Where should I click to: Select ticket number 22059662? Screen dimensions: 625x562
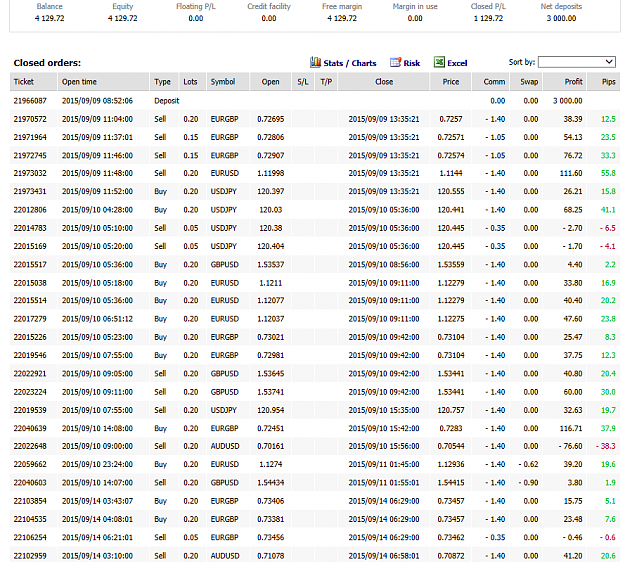(x=30, y=464)
